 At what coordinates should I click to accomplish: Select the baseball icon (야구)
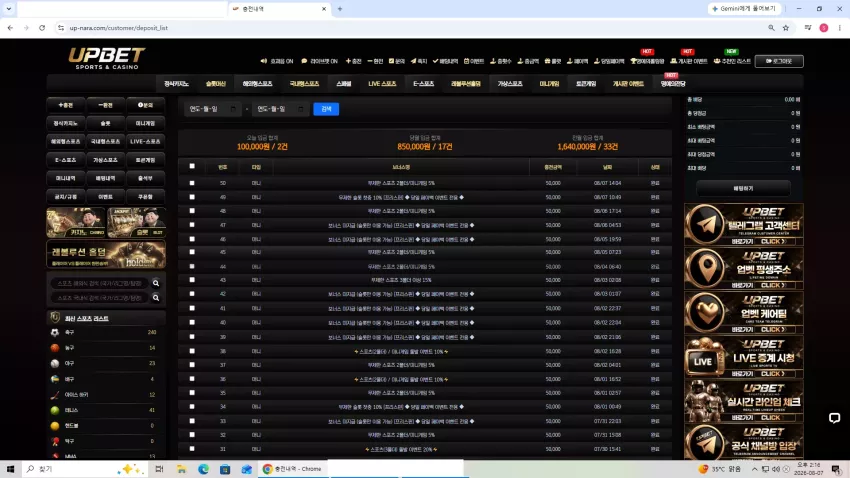(x=55, y=364)
